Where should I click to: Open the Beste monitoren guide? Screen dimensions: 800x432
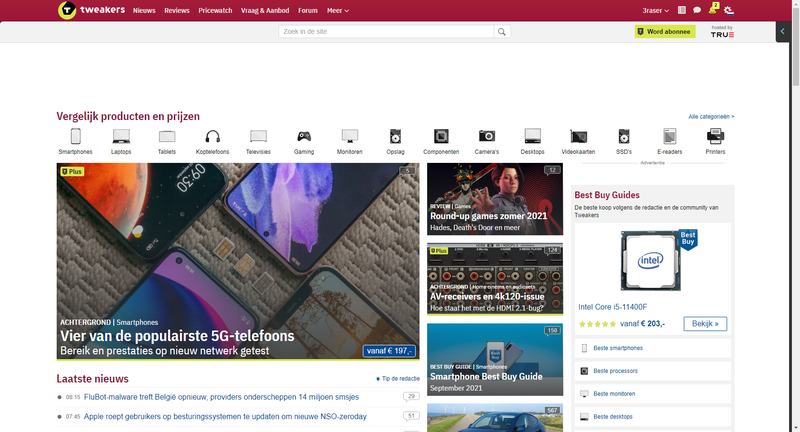click(653, 394)
